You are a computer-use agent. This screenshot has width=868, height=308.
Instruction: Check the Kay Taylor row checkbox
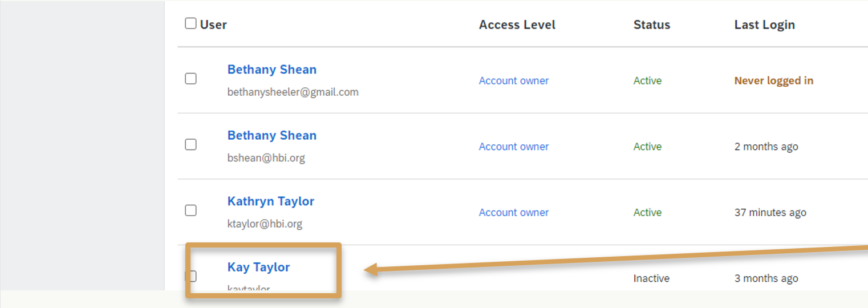tap(192, 276)
